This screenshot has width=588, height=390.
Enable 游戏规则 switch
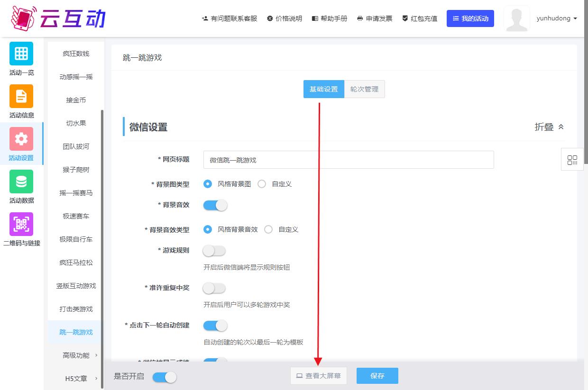[214, 251]
